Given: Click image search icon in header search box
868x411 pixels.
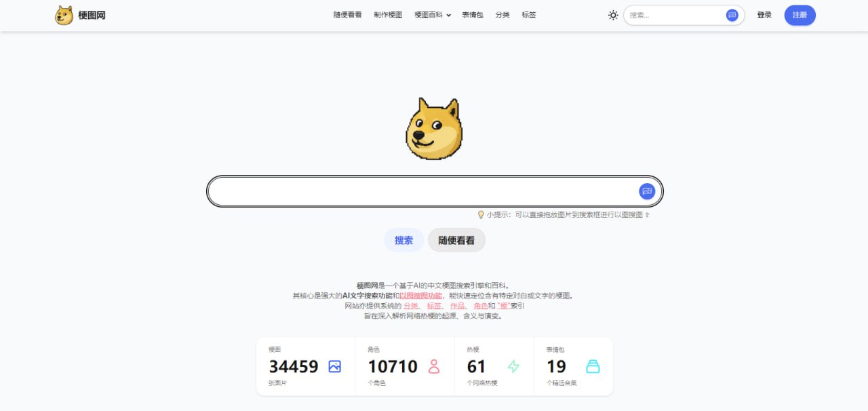Looking at the screenshot, I should click(732, 15).
